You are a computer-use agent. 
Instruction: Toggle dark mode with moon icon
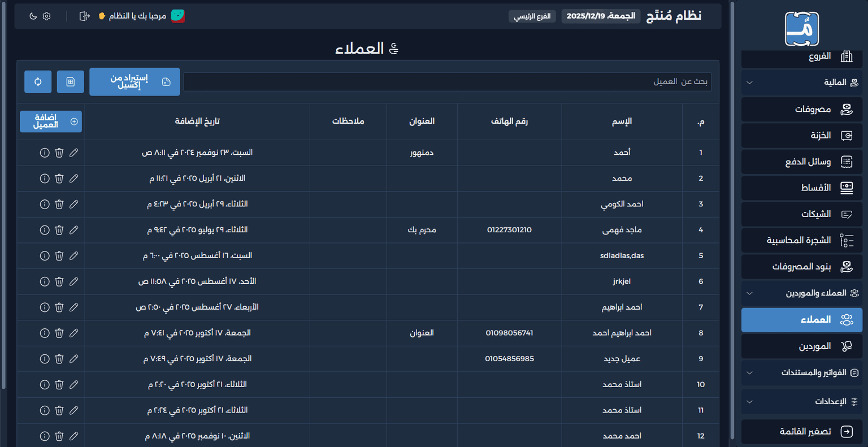pyautogui.click(x=33, y=16)
